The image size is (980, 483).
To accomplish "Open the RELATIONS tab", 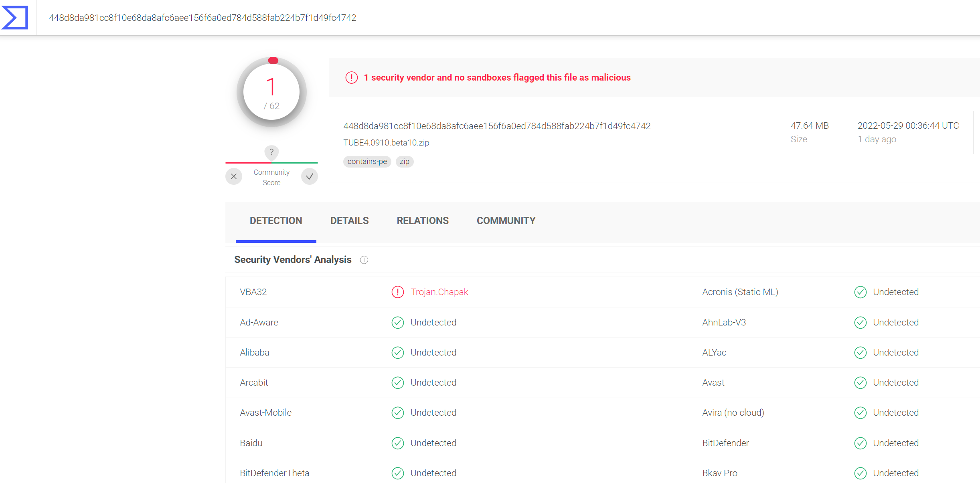I will [x=422, y=221].
